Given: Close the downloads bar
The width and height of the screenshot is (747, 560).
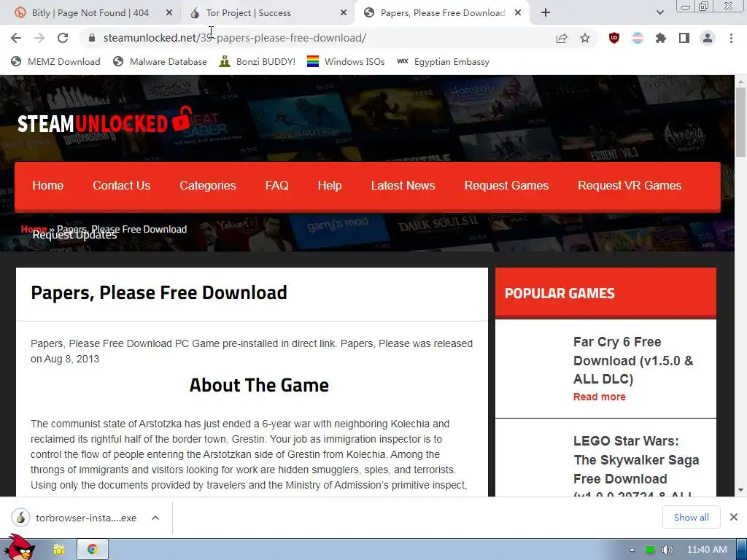Looking at the screenshot, I should click(734, 517).
